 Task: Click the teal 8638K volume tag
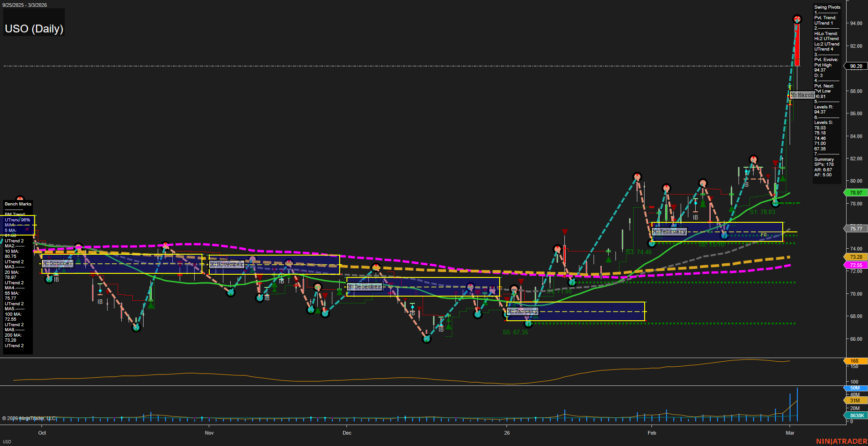pyautogui.click(x=856, y=415)
